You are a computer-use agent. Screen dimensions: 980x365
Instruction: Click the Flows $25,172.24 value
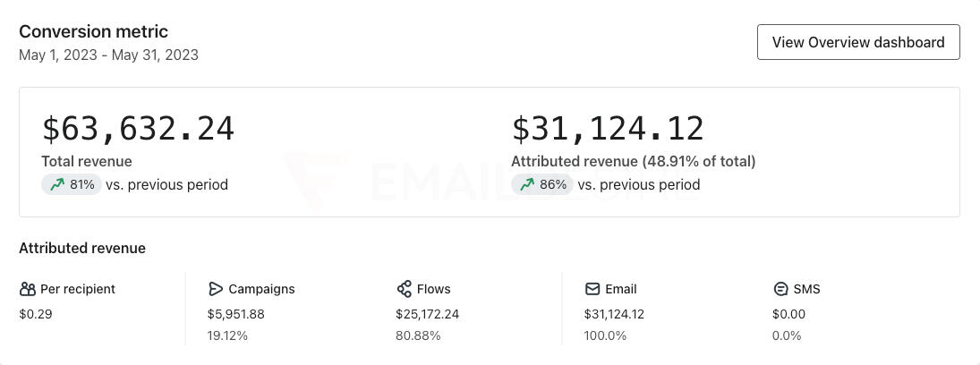[x=427, y=314]
